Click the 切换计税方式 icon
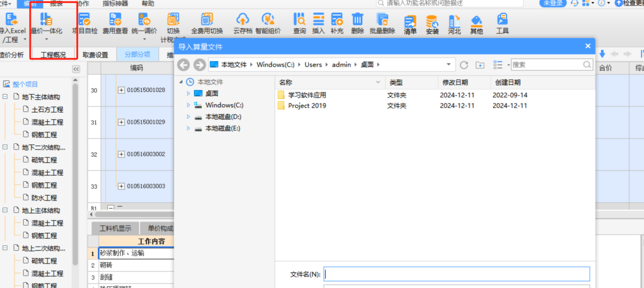 tap(173, 19)
